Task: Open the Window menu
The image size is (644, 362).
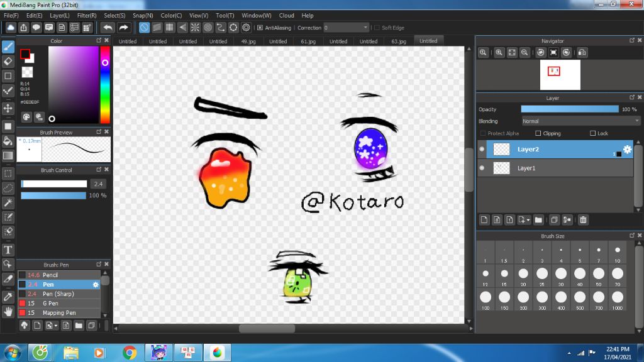Action: [257, 16]
